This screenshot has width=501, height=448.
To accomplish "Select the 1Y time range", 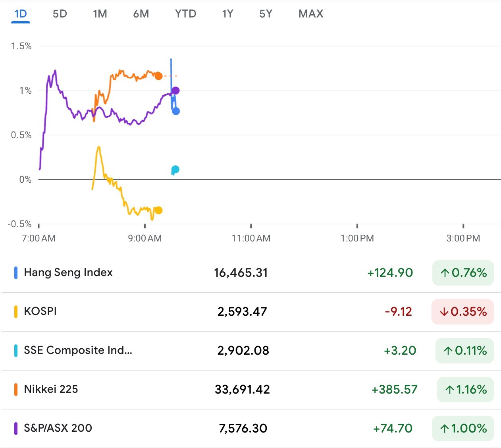I will pos(227,14).
